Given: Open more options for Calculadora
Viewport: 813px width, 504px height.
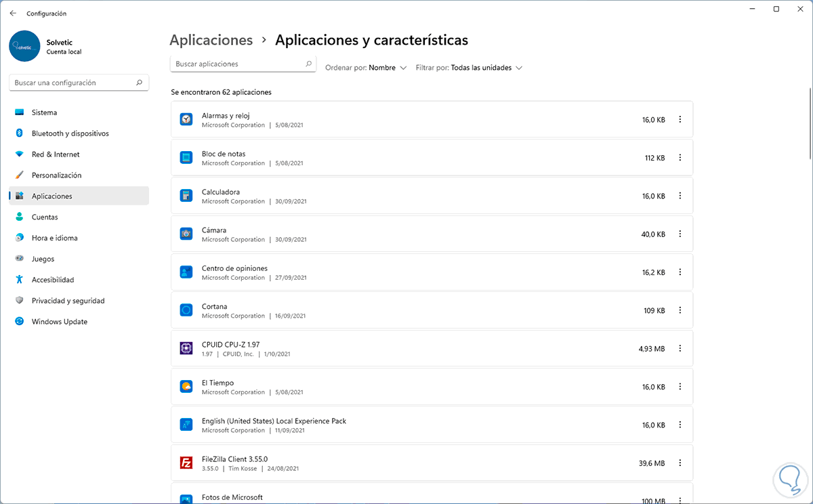Looking at the screenshot, I should pyautogui.click(x=680, y=196).
